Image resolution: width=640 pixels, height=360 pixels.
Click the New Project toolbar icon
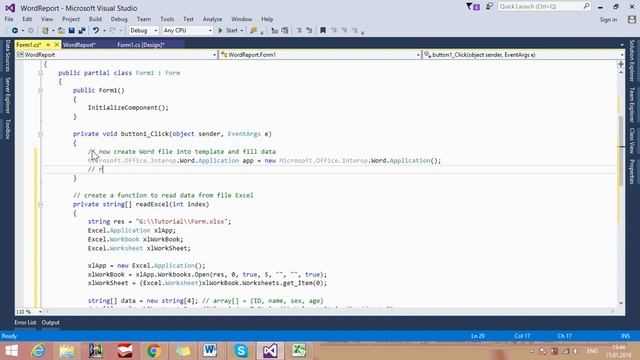pyautogui.click(x=45, y=31)
